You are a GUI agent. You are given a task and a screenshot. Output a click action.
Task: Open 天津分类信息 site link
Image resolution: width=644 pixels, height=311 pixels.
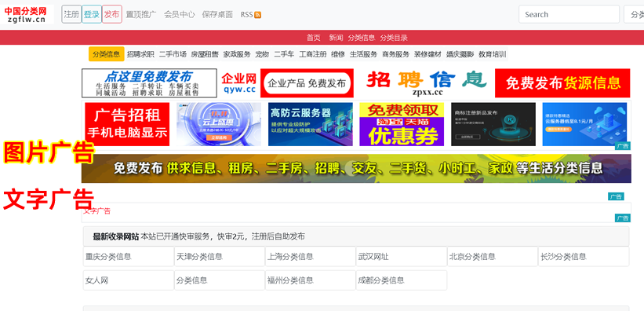tap(199, 257)
